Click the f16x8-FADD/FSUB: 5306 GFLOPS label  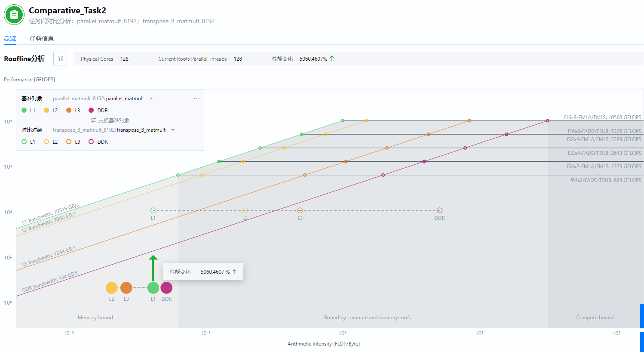point(604,131)
